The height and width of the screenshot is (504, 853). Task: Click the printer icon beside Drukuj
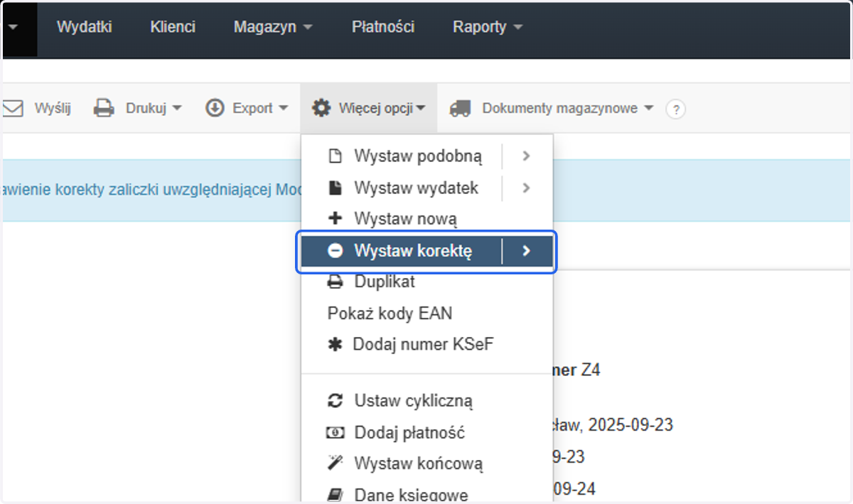pos(104,109)
